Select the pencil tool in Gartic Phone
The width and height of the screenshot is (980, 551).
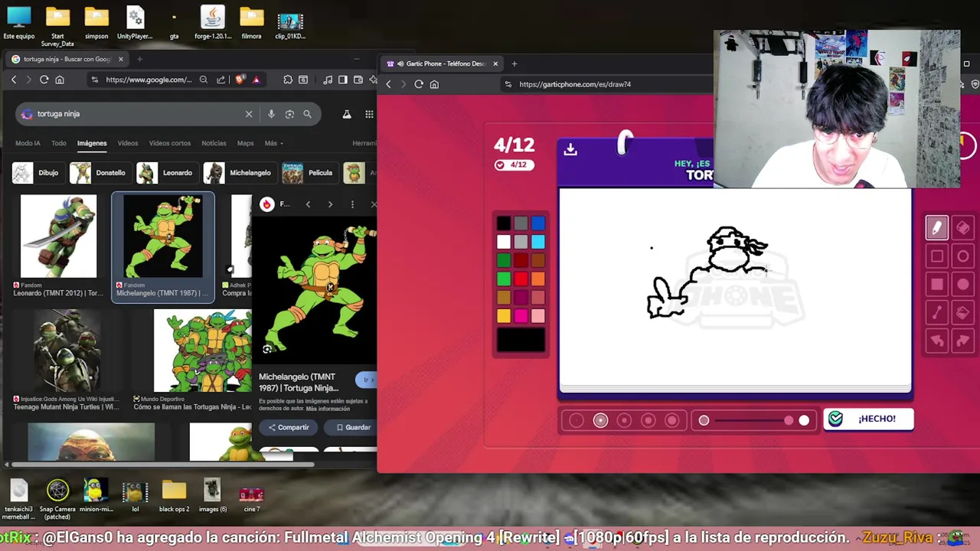coord(936,228)
